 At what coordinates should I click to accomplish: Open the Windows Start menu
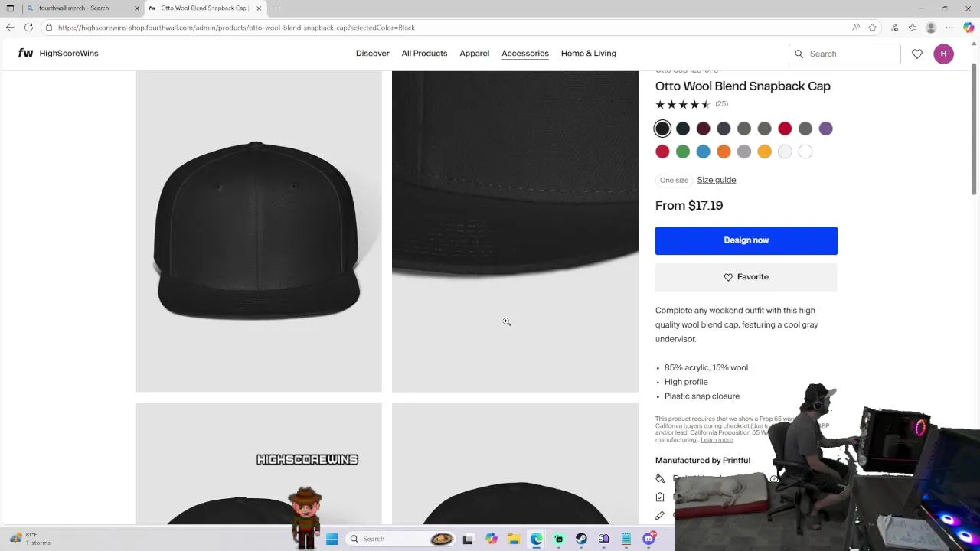coord(332,539)
